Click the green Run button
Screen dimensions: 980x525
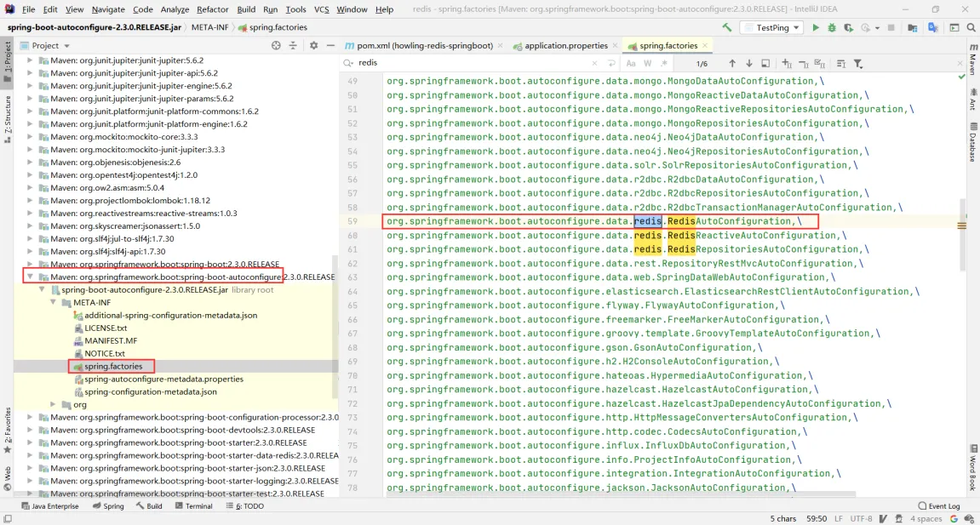[x=816, y=27]
